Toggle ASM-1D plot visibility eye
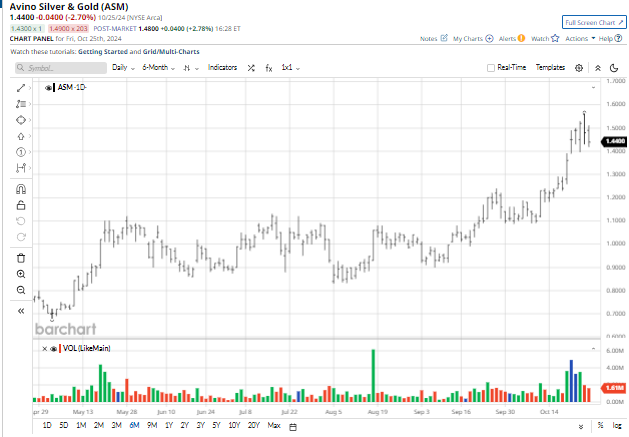This screenshot has width=629, height=437. click(x=48, y=87)
